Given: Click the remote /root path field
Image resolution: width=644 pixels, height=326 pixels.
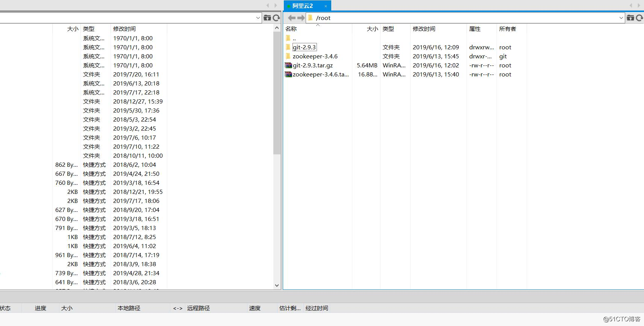Looking at the screenshot, I should pos(465,18).
